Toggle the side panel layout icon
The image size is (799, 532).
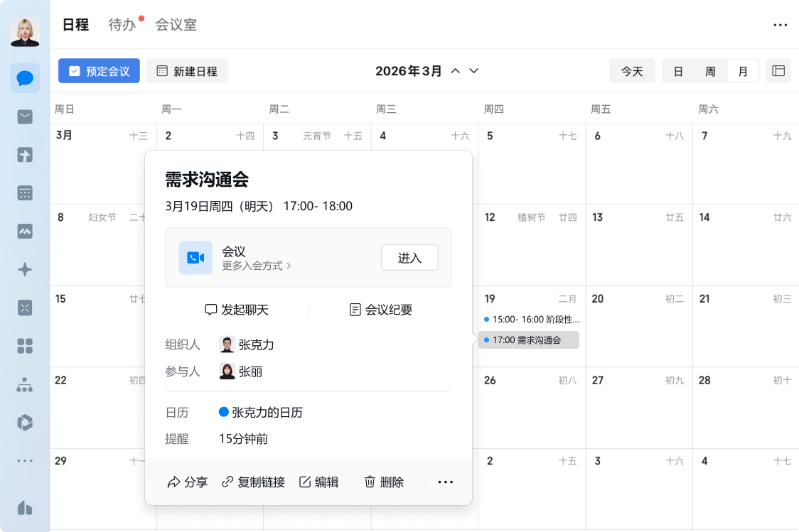pyautogui.click(x=778, y=71)
